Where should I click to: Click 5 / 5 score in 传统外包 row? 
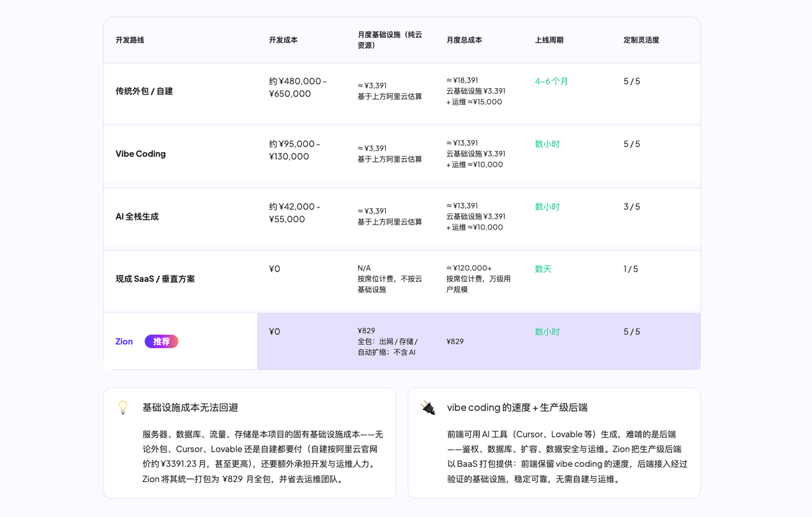pyautogui.click(x=632, y=81)
